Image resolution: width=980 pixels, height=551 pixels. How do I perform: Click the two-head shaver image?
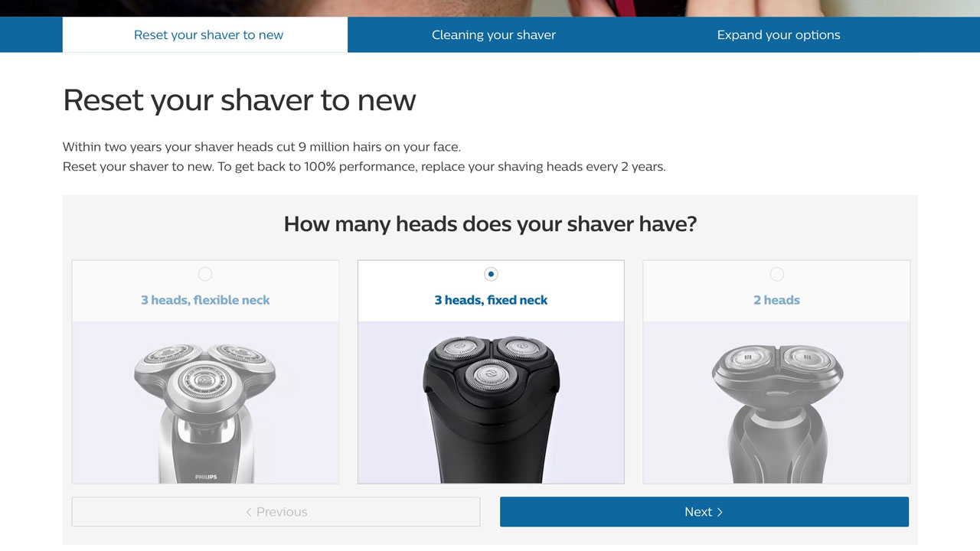tap(776, 403)
